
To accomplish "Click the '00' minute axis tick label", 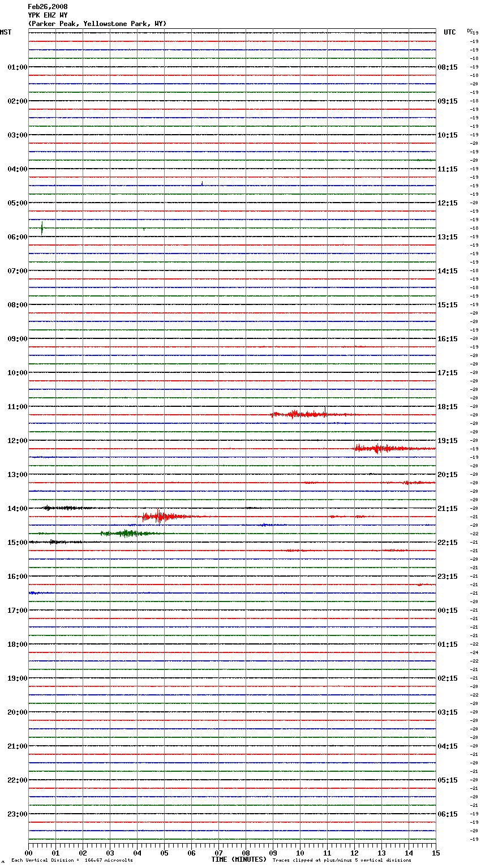I will (x=28, y=853).
